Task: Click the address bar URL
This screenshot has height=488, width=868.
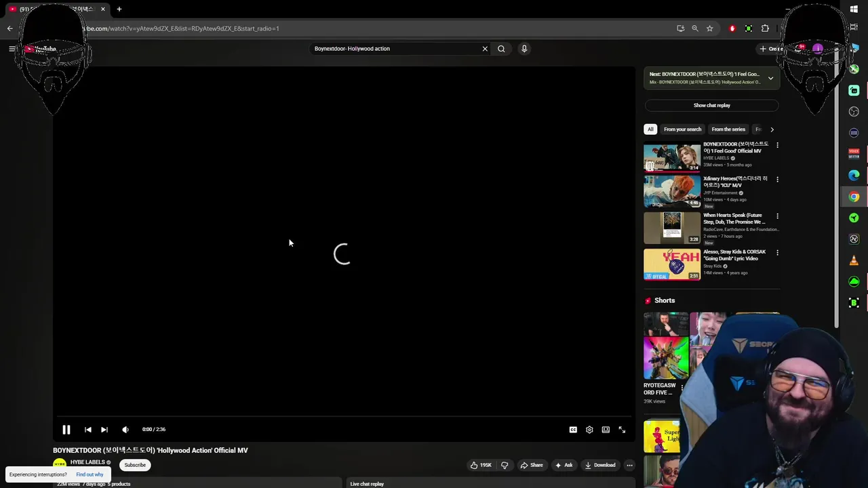Action: pyautogui.click(x=183, y=28)
